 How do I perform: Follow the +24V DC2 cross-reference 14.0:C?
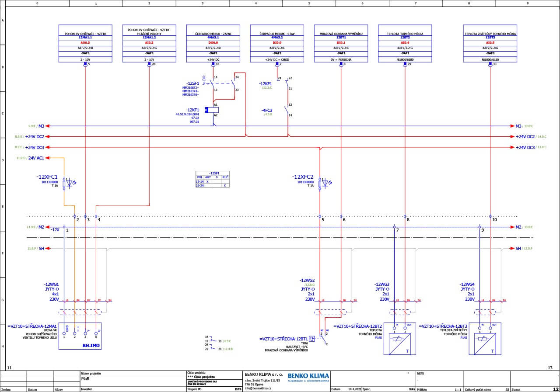[542, 137]
